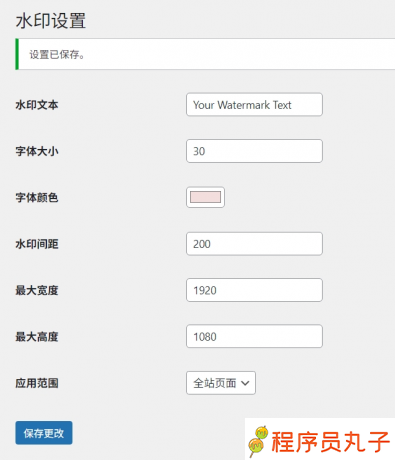Click the chevron arrow in 全站页面 select

pos(245,383)
